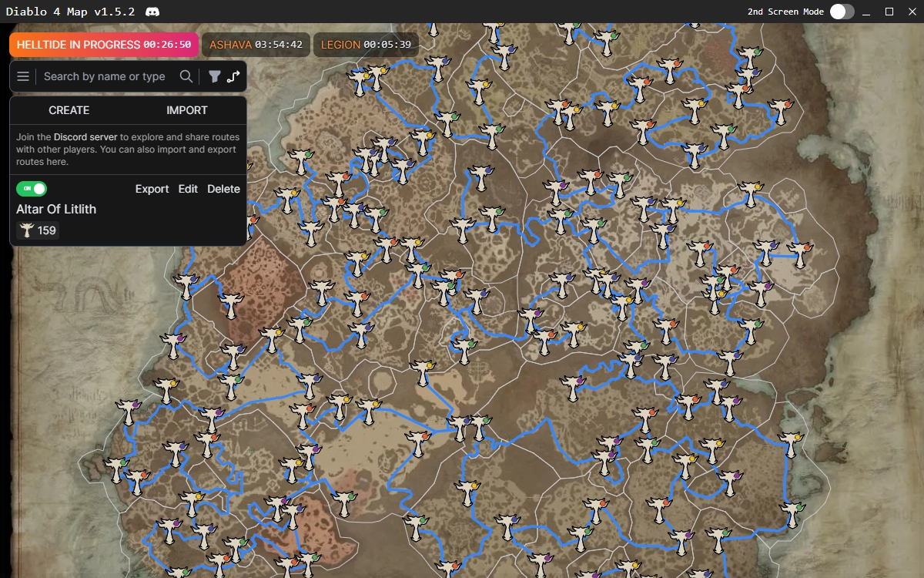The image size is (924, 578).
Task: Click the Ashava 03:54:42 timer
Action: pyautogui.click(x=256, y=45)
